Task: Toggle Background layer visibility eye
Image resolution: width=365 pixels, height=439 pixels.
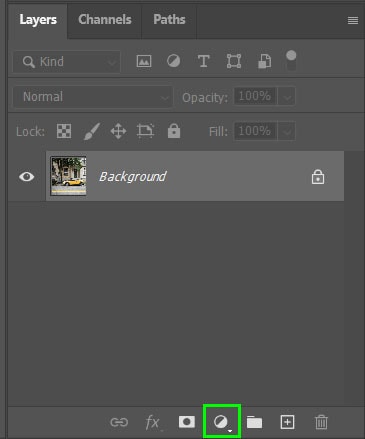Action: (x=27, y=176)
